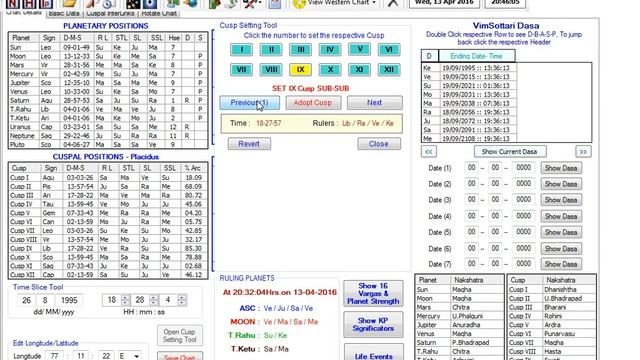Click Show Current Dasa button

click(x=510, y=152)
